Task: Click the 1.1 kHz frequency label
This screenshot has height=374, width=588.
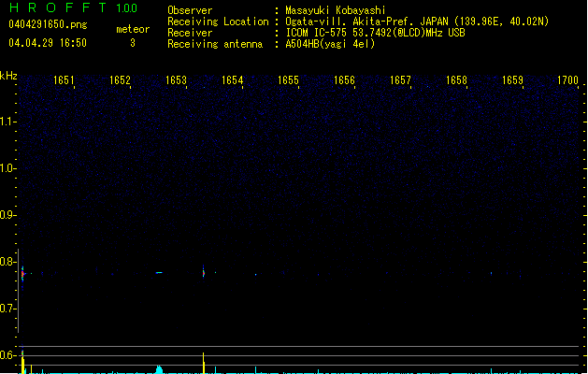Action: [7, 122]
